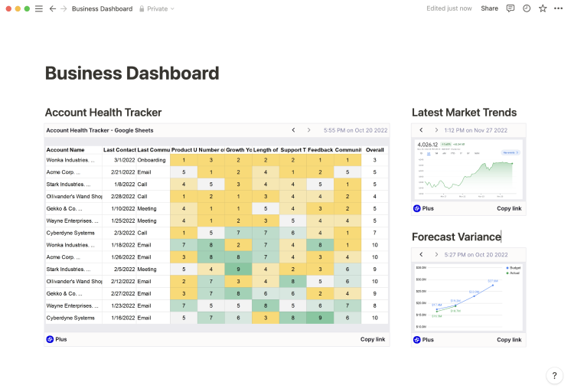
Task: Copy link for Forecast Variance embed
Action: pyautogui.click(x=509, y=339)
